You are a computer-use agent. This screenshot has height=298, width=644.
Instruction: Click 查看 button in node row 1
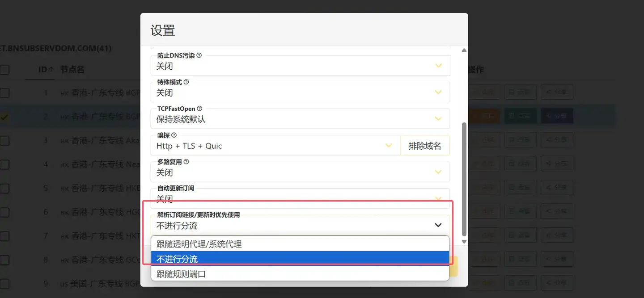[x=520, y=92]
